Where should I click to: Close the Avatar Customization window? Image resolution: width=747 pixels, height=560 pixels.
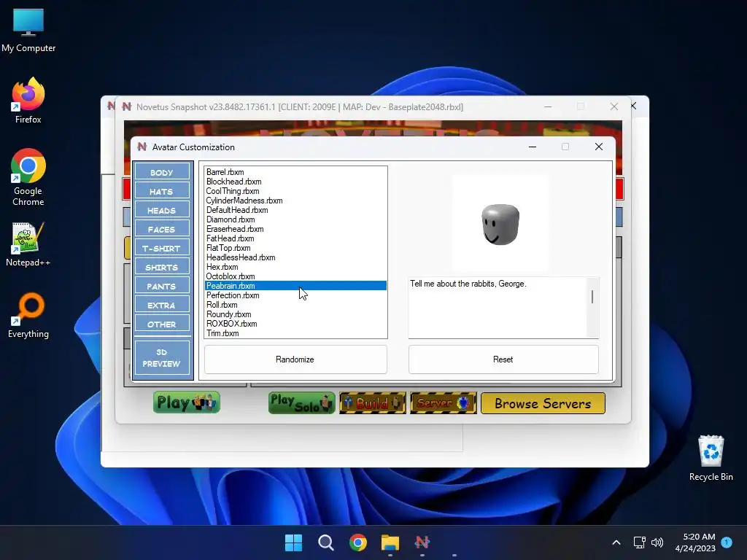click(x=599, y=147)
